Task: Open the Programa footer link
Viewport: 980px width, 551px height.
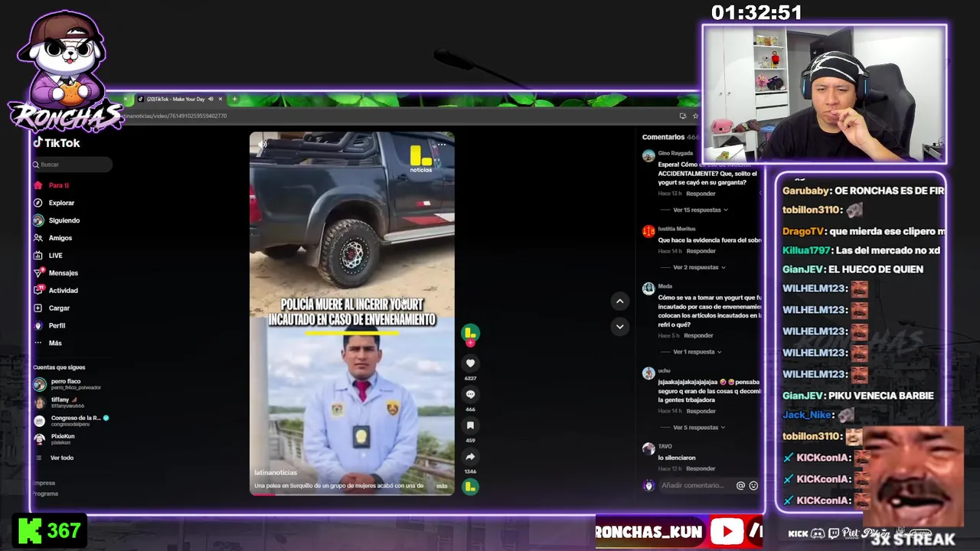Action: (46, 494)
